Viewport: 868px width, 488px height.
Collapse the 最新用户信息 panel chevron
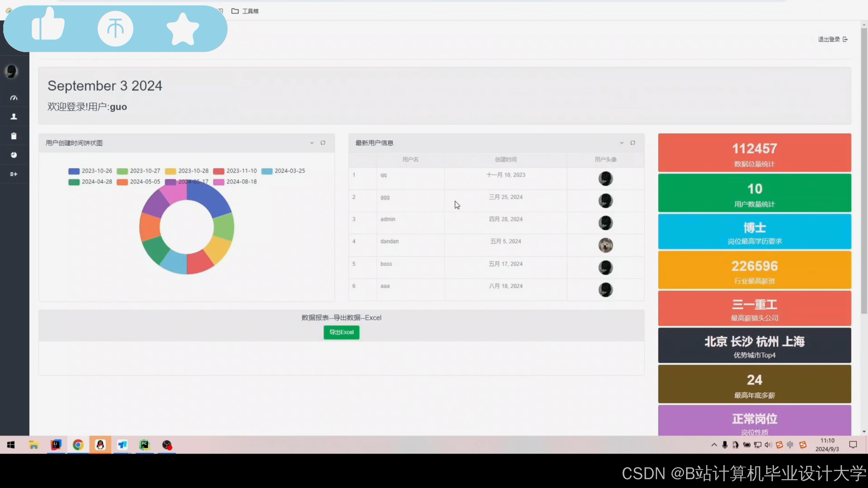click(x=622, y=143)
